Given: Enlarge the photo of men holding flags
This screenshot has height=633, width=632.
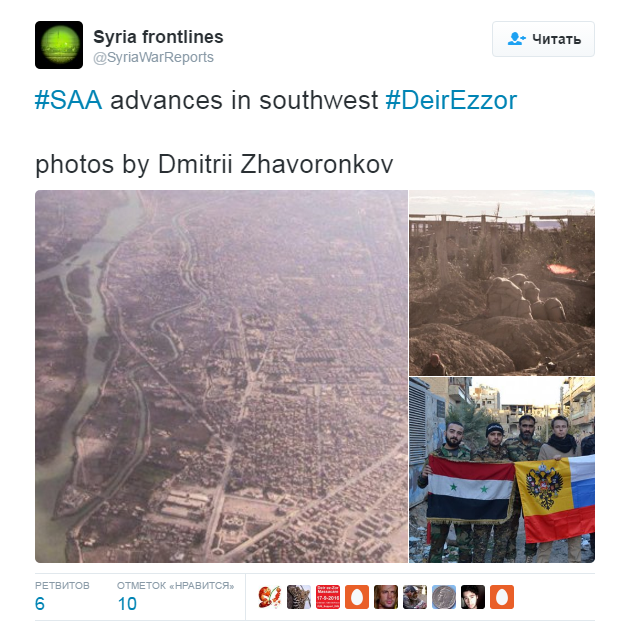Looking at the screenshot, I should pyautogui.click(x=502, y=470).
